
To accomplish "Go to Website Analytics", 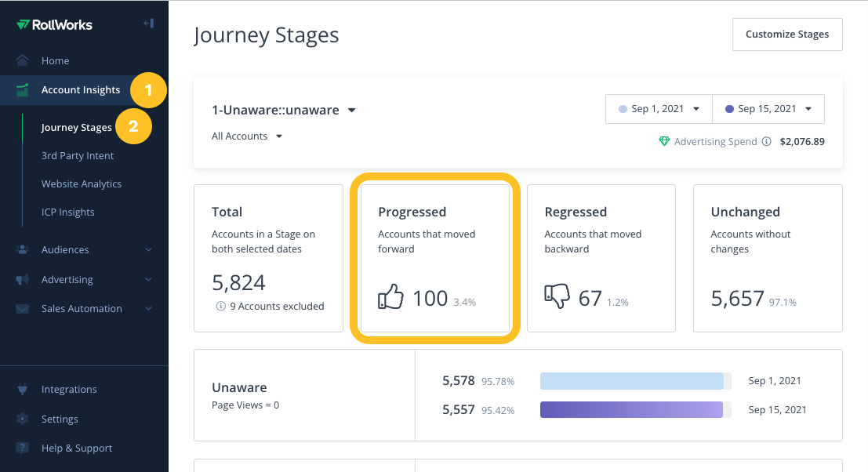I will (82, 183).
